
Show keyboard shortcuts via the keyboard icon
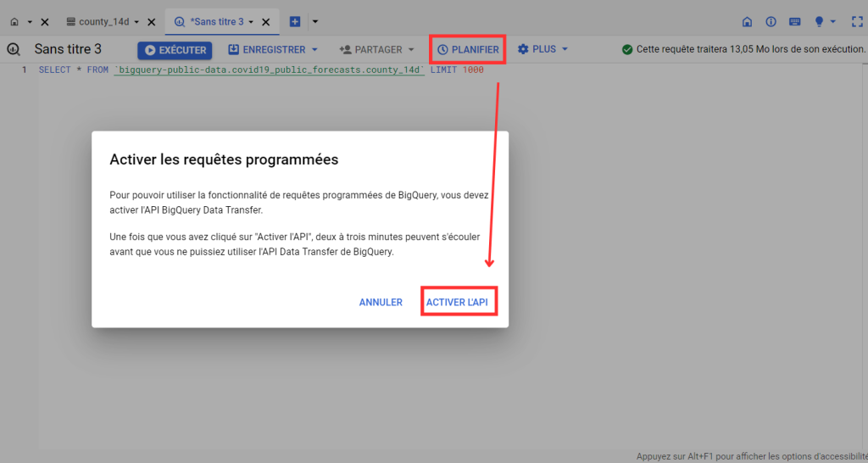[x=795, y=21]
